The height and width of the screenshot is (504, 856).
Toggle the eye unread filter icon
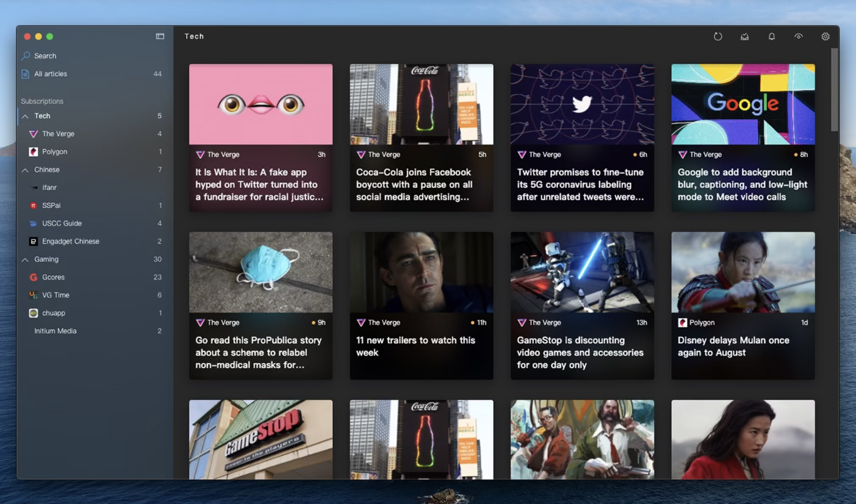[x=798, y=36]
